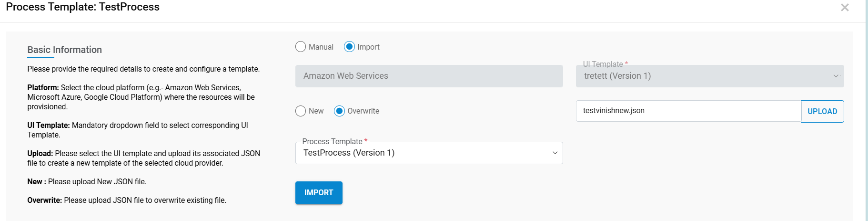Screen dimensions: 868x221
Task: Close the Process Template dialog
Action: click(845, 8)
